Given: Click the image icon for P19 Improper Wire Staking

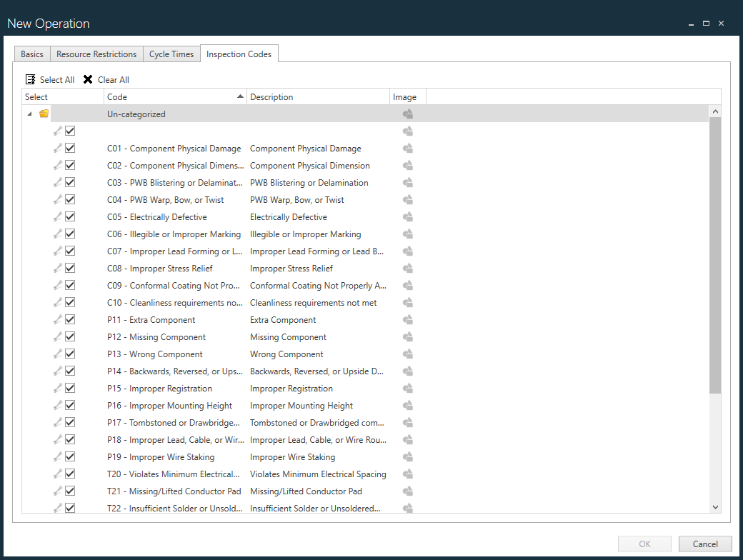Looking at the screenshot, I should (407, 456).
